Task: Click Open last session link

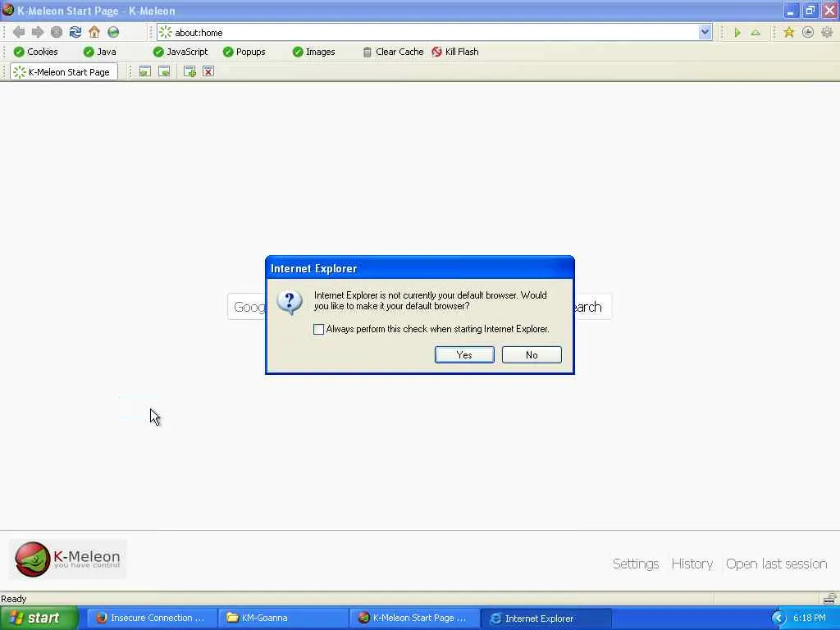Action: coord(776,564)
